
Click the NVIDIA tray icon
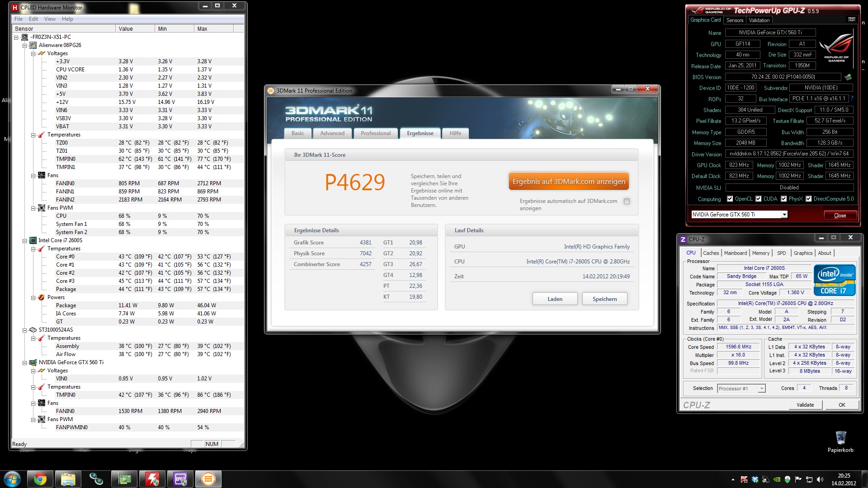777,479
